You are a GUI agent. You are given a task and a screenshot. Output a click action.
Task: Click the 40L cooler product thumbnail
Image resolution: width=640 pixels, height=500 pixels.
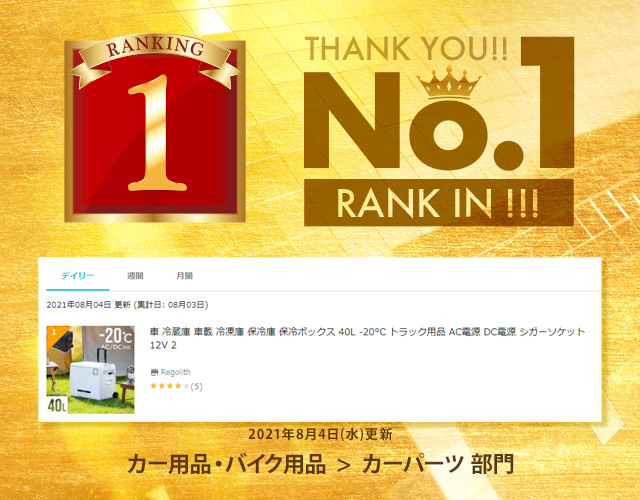click(x=90, y=369)
